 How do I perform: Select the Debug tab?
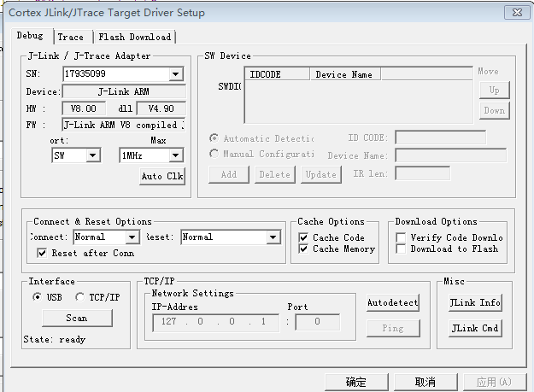(30, 35)
